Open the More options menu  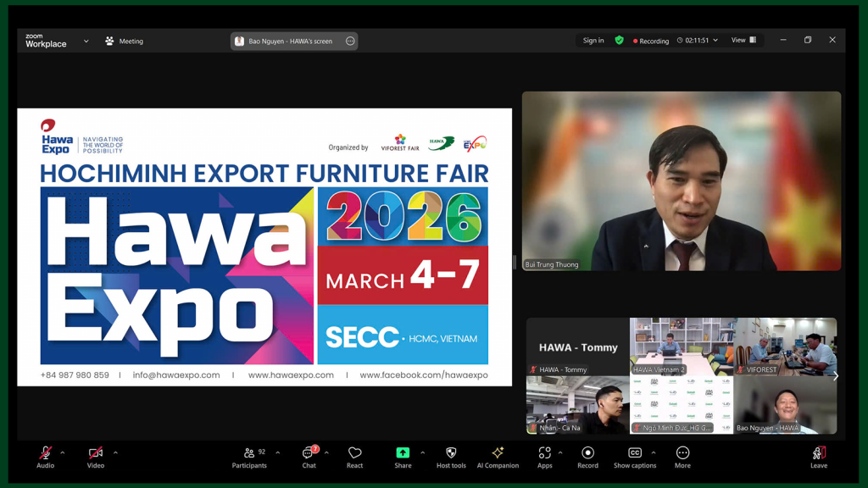point(682,457)
